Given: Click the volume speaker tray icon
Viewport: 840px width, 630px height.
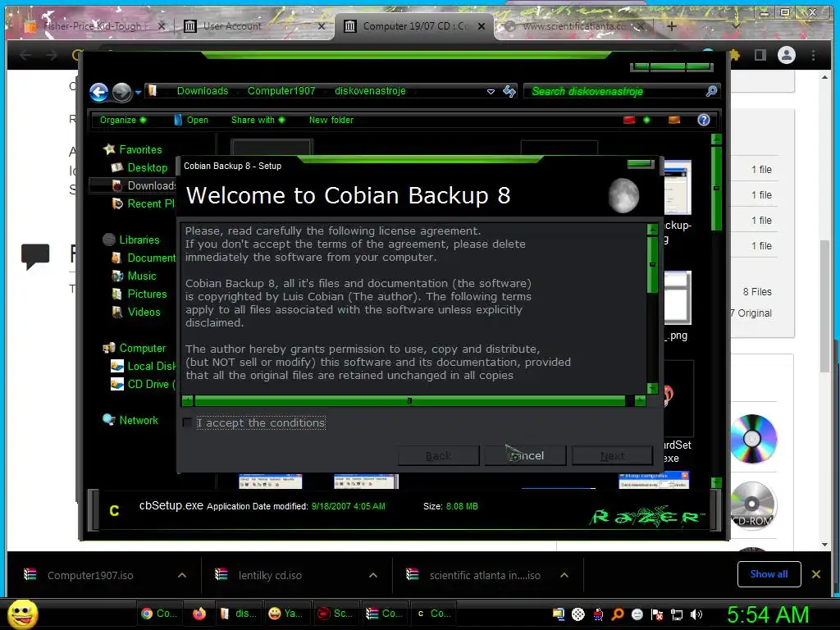Looking at the screenshot, I should 696,614.
